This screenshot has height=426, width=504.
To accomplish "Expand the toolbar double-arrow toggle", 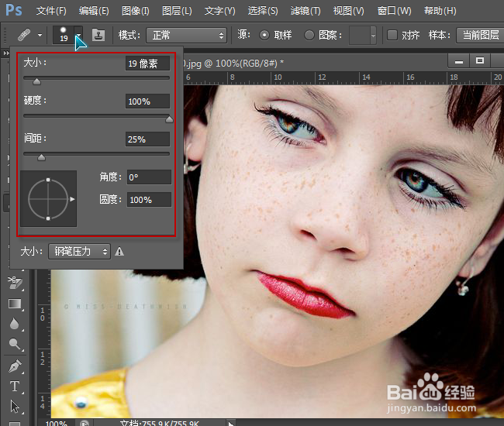I will (x=5, y=53).
